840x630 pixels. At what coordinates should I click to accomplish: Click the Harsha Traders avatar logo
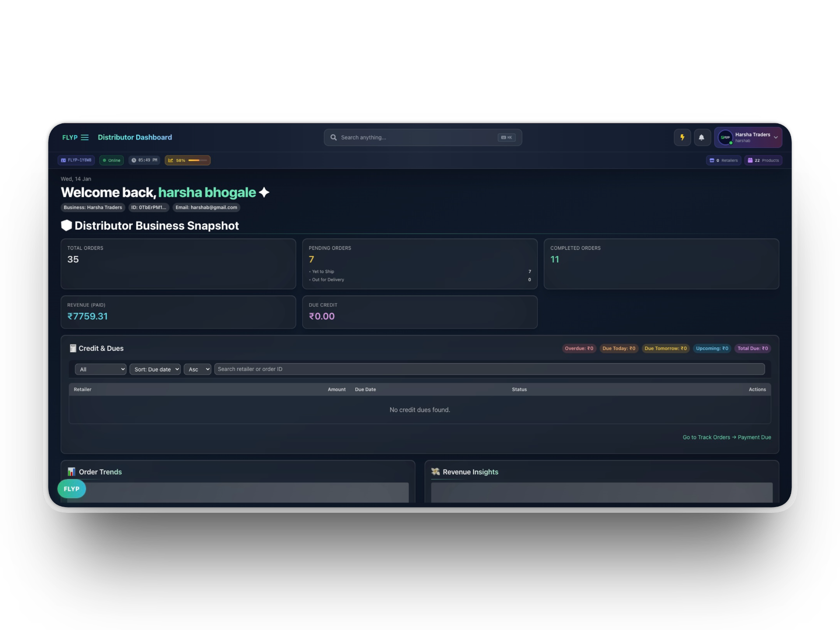click(x=725, y=137)
